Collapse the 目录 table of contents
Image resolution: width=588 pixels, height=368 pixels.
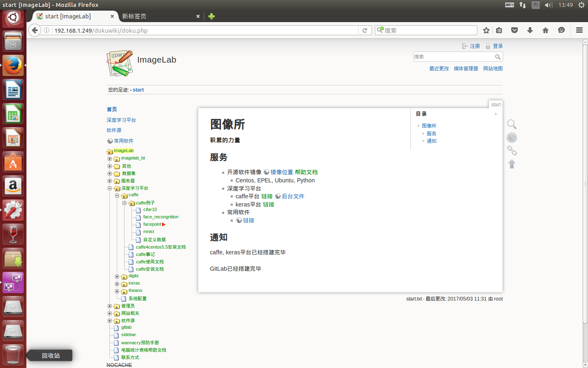pyautogui.click(x=496, y=114)
